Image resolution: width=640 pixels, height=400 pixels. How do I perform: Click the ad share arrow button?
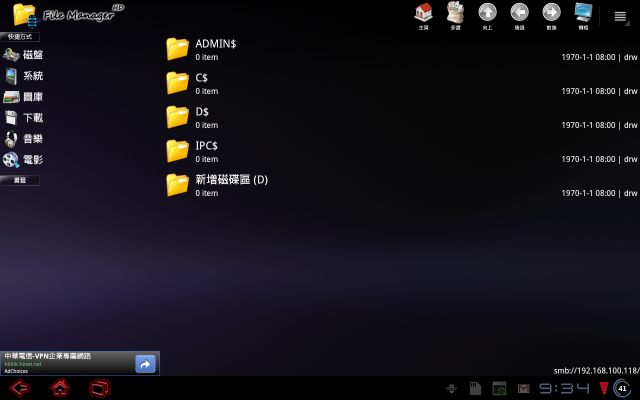(x=145, y=364)
